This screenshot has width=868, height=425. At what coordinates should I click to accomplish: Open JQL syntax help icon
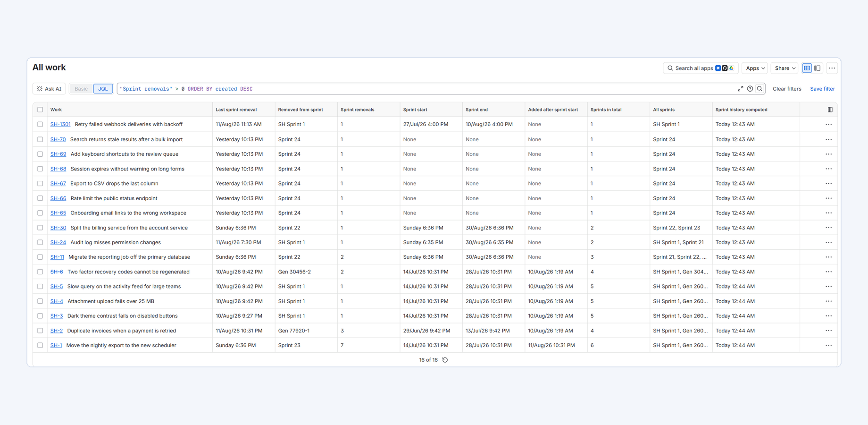(750, 89)
